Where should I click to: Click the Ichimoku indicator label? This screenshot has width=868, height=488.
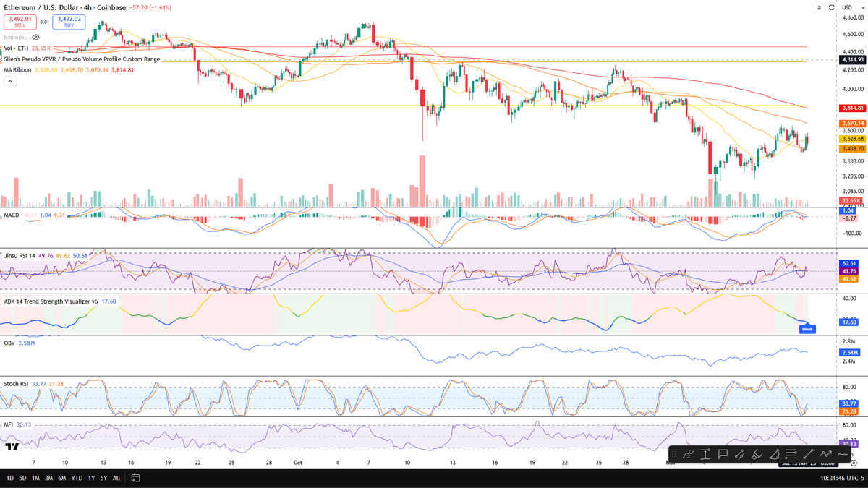coord(16,36)
